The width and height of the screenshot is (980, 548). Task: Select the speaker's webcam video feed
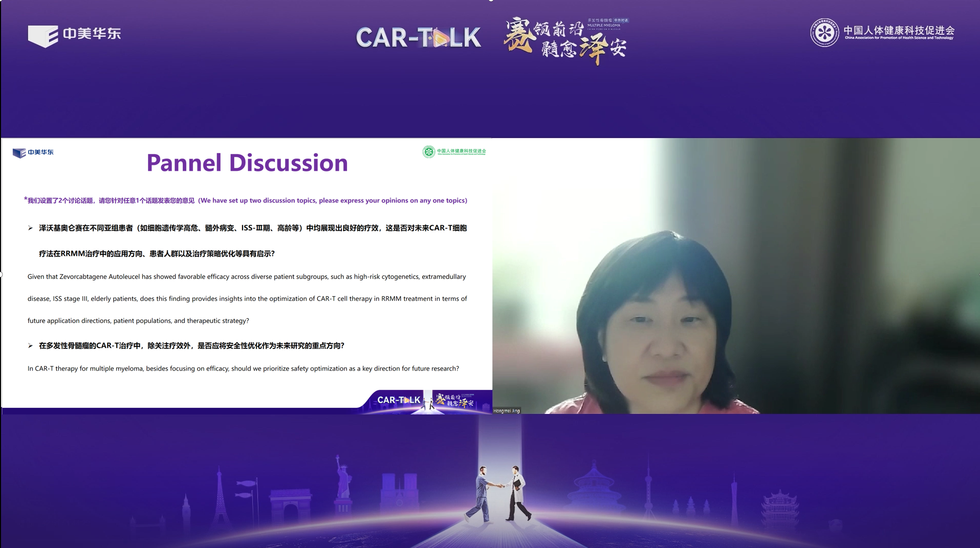click(736, 276)
